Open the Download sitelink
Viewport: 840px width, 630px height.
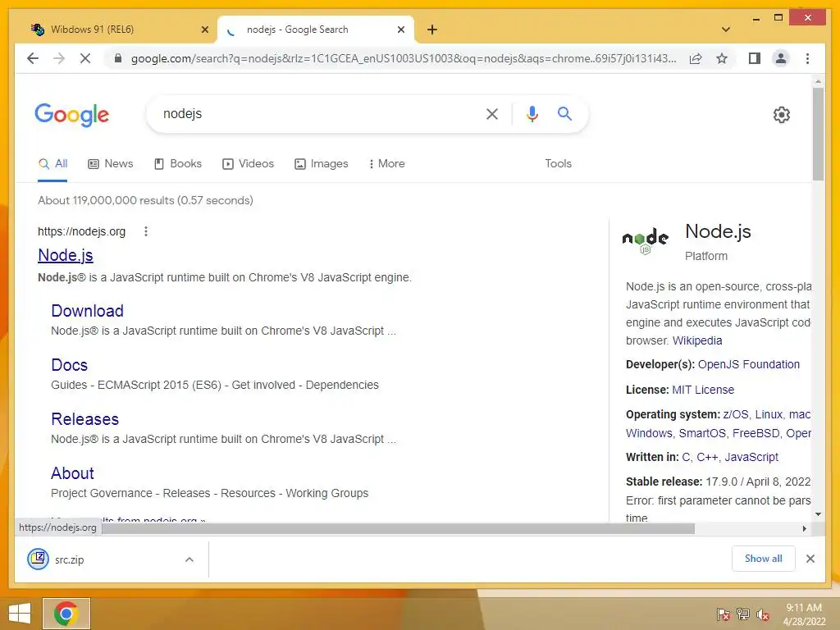(87, 311)
